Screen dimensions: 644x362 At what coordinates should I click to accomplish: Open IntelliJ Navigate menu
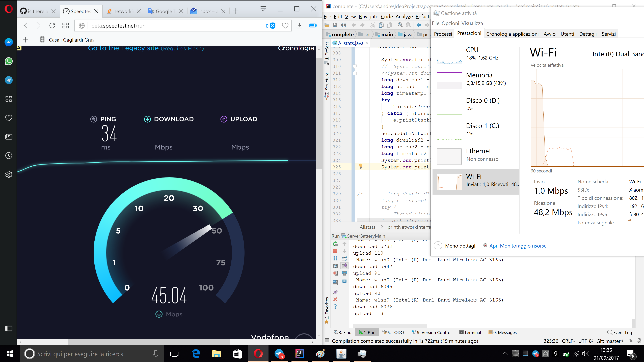pyautogui.click(x=368, y=16)
